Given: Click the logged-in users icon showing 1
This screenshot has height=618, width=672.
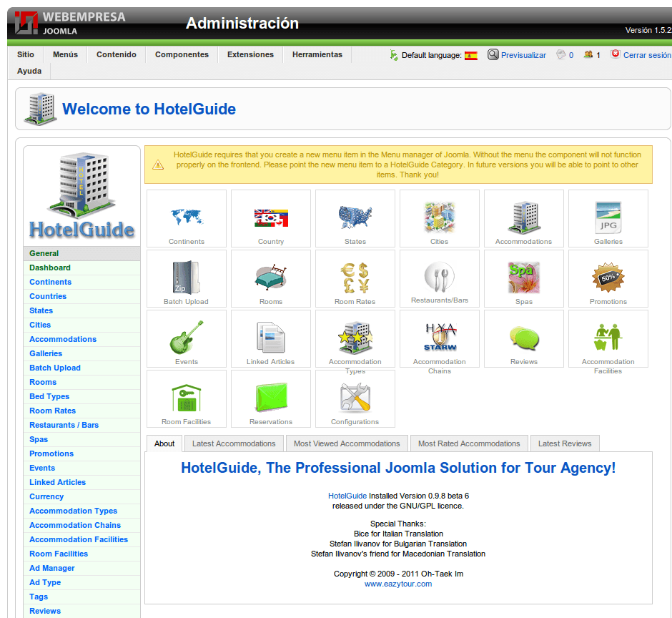Looking at the screenshot, I should pos(588,54).
